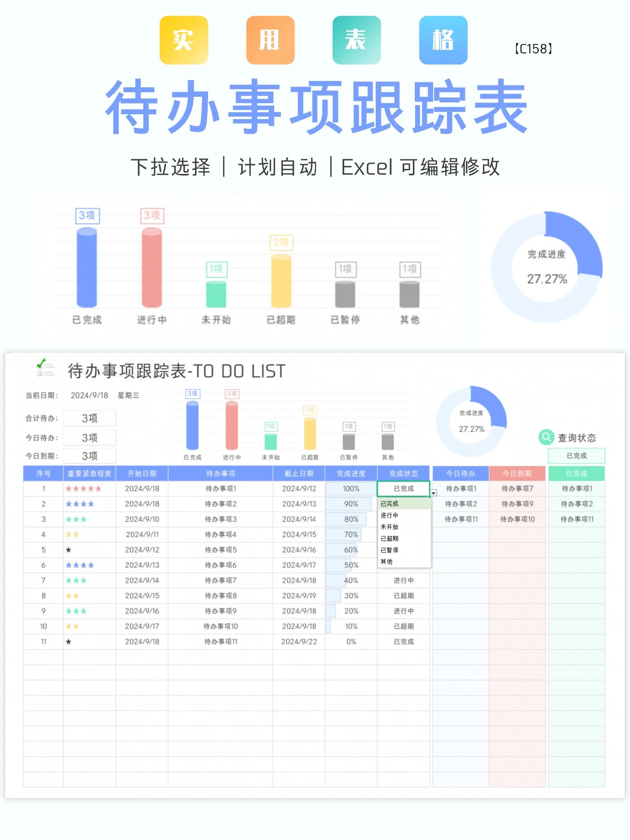630x840 pixels.
Task: Click the large yellow 已超期 bar in top chart
Action: 281,281
